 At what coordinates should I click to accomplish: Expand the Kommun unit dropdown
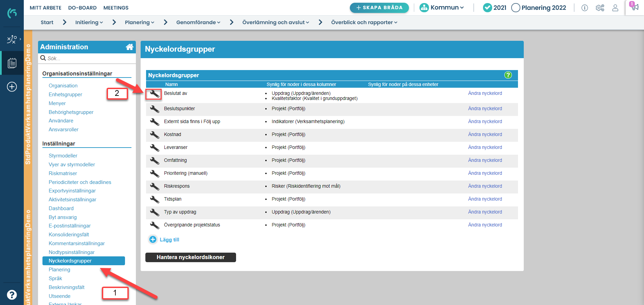(442, 7)
